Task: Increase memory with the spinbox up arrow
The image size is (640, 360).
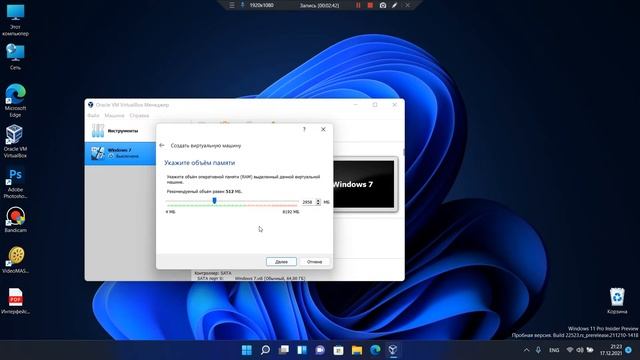Action: tap(318, 200)
